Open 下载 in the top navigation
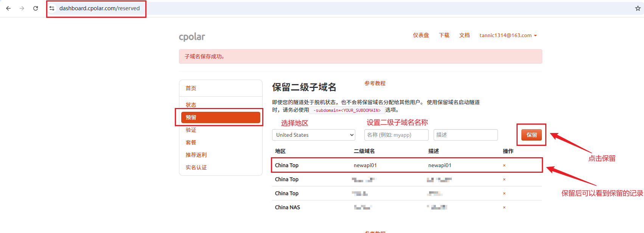 pyautogui.click(x=444, y=35)
